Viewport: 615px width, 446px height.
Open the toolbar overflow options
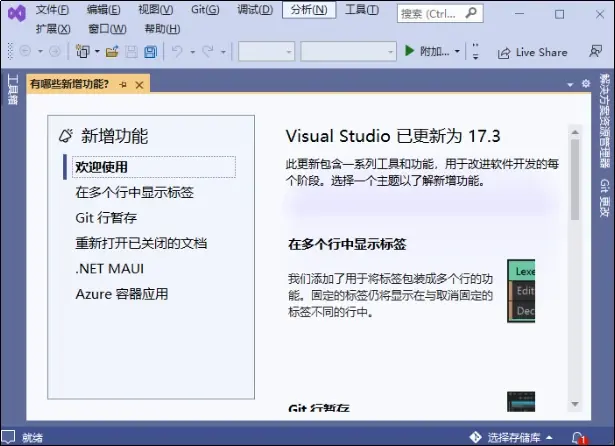pos(475,51)
